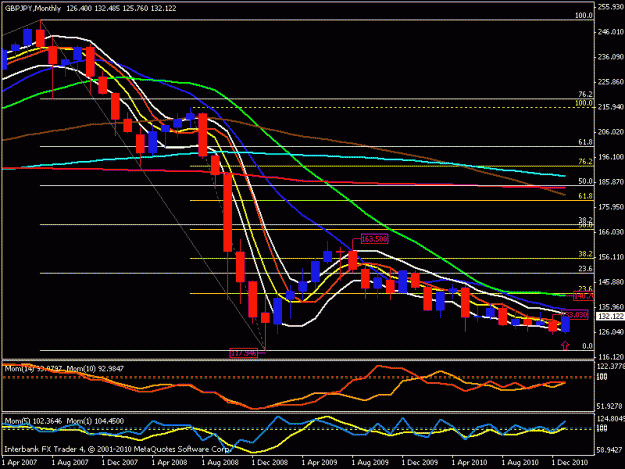Click the 206.020 value on the price scale

click(x=610, y=132)
